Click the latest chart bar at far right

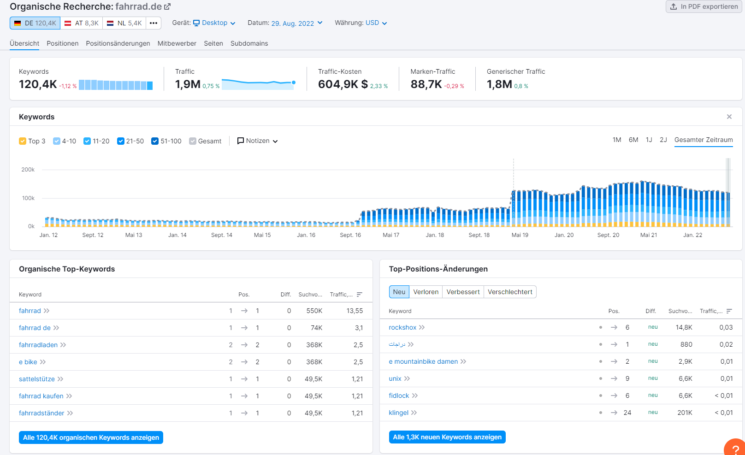[728, 209]
